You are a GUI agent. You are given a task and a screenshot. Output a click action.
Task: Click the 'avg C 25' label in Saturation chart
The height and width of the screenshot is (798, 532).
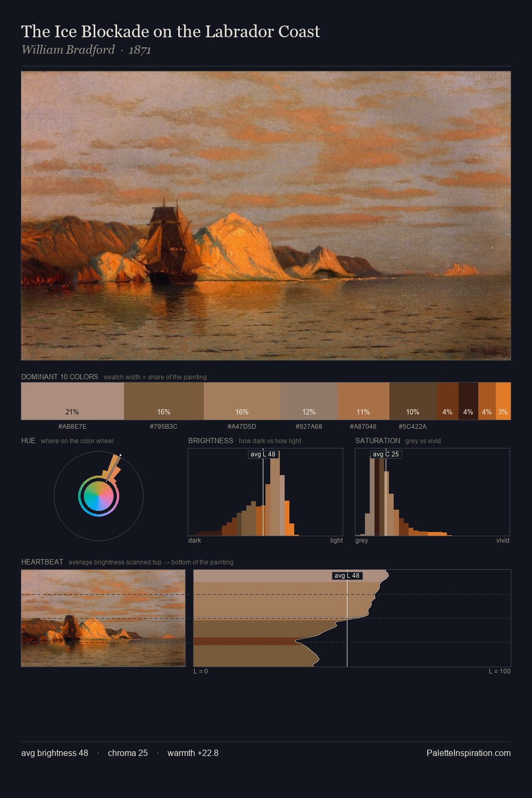(386, 454)
